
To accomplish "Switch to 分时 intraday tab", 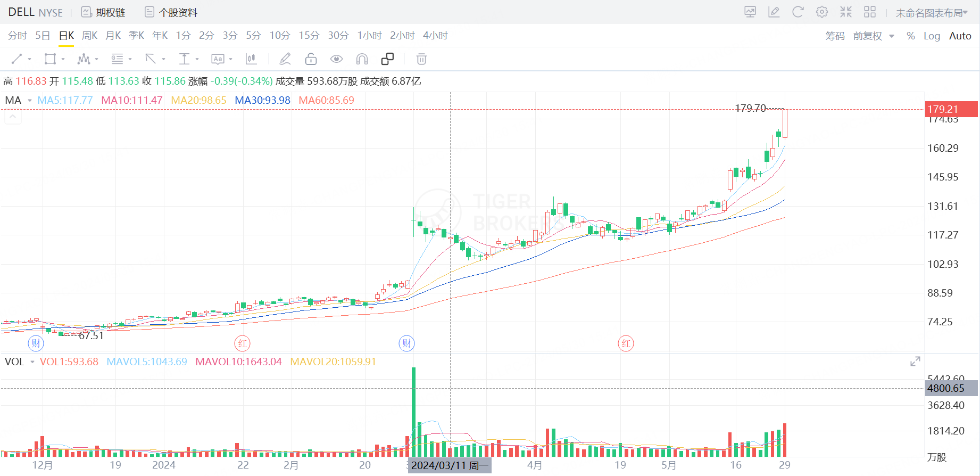I will click(17, 36).
